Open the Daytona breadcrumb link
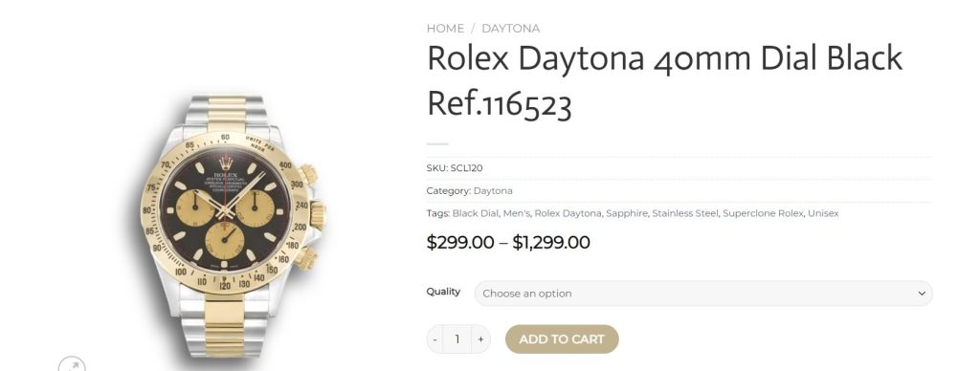The image size is (980, 371). coord(511,29)
